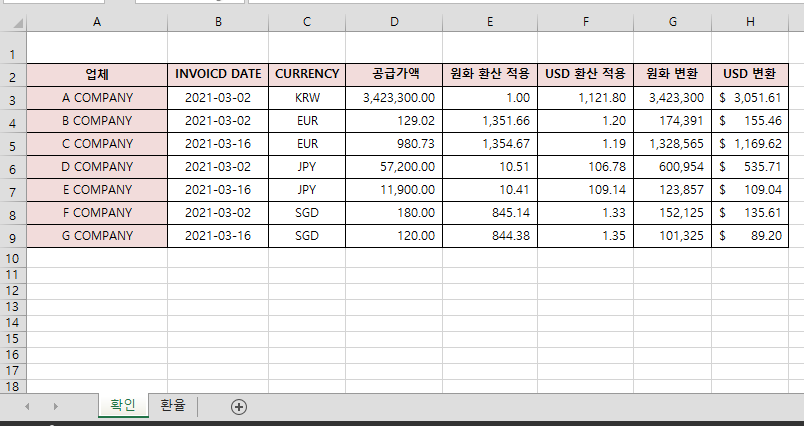804x426 pixels.
Task: Select row 10 header
Action: coord(13,258)
